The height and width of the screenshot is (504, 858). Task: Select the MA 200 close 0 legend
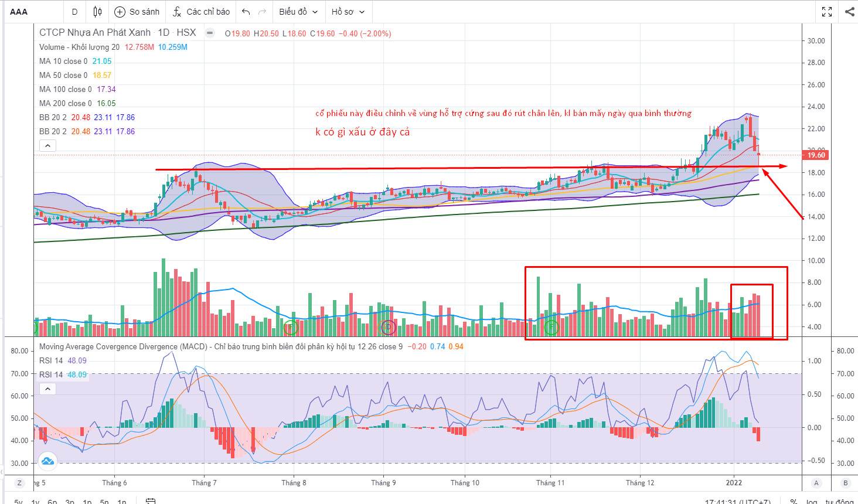click(x=66, y=103)
